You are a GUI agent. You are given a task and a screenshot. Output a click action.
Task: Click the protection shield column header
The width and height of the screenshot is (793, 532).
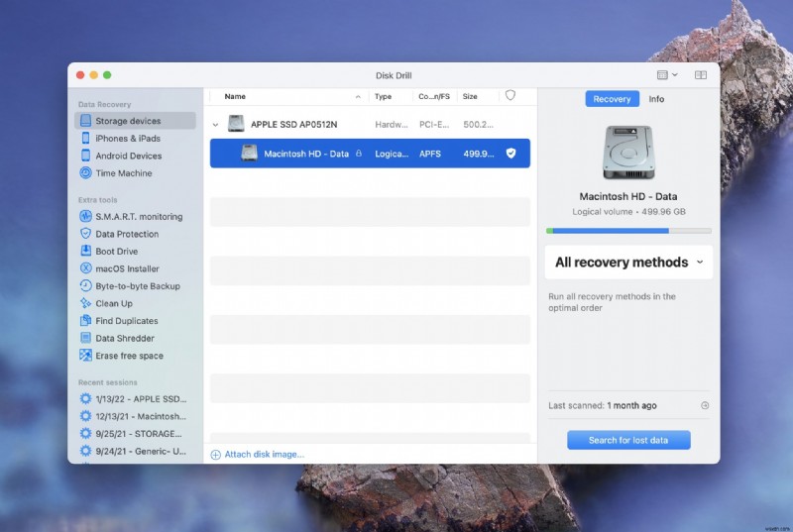coord(510,96)
